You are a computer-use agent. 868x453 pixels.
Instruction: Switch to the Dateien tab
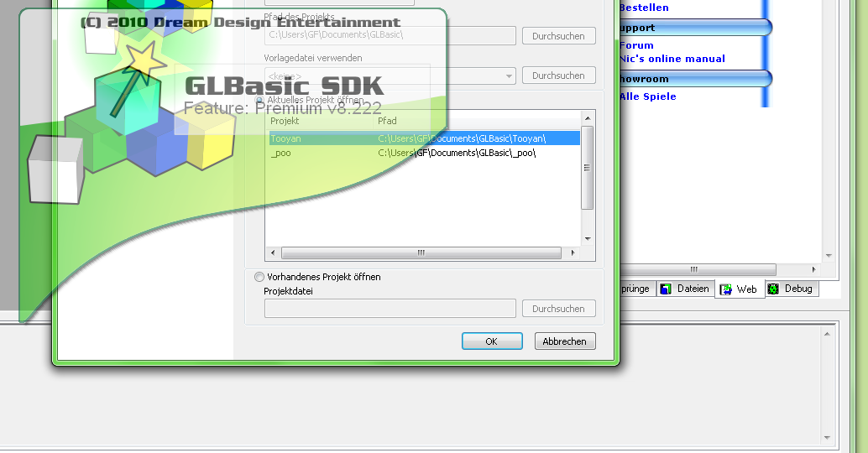pyautogui.click(x=685, y=289)
